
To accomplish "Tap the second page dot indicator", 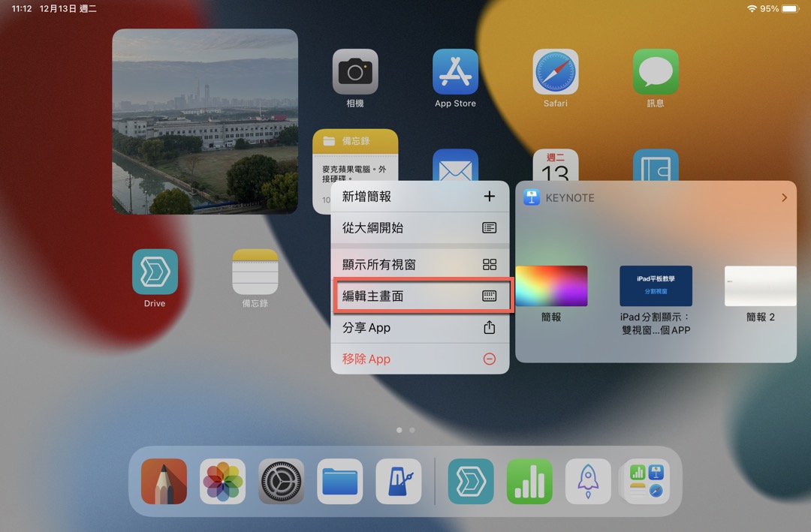I will click(412, 430).
